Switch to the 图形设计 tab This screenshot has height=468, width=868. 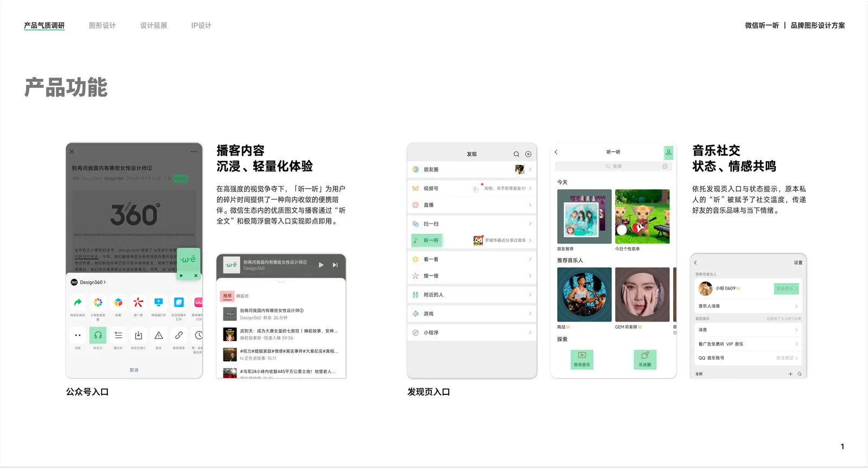(102, 25)
